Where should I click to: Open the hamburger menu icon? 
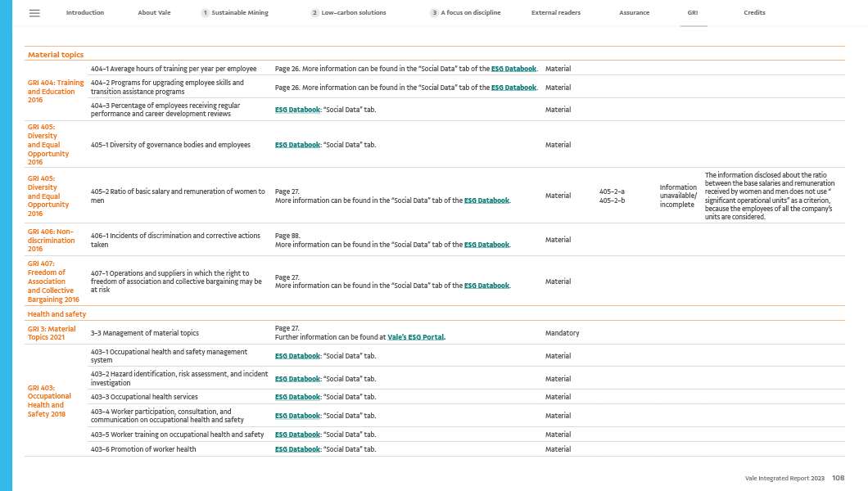coord(34,13)
